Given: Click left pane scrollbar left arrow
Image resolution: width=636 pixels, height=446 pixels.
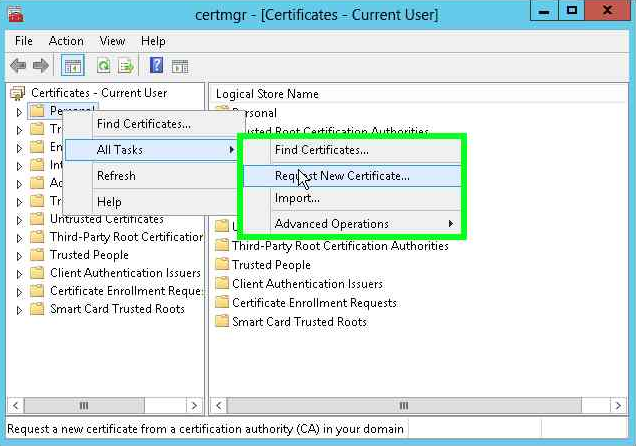Looking at the screenshot, I should tap(15, 405).
